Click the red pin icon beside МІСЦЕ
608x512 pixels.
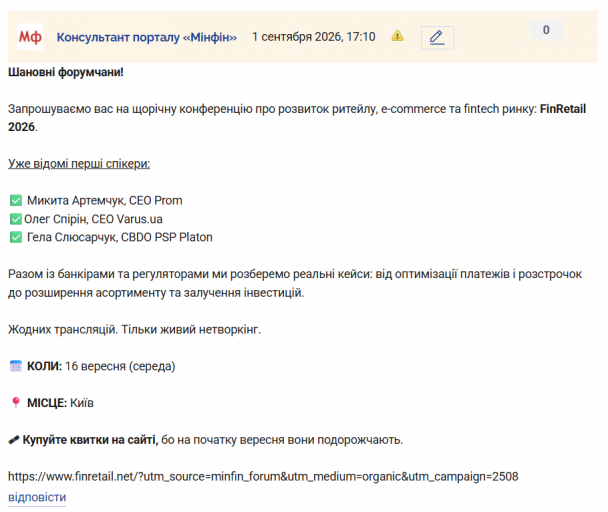[x=16, y=403]
